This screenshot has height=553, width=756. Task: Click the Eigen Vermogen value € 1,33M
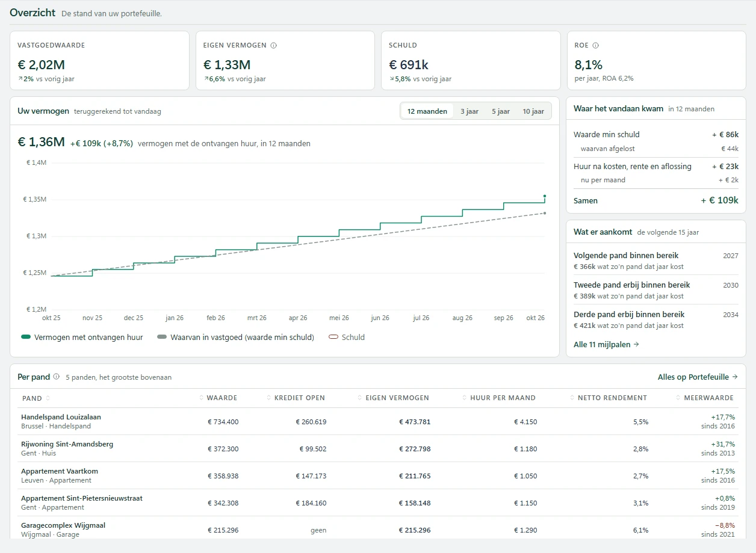click(x=227, y=65)
